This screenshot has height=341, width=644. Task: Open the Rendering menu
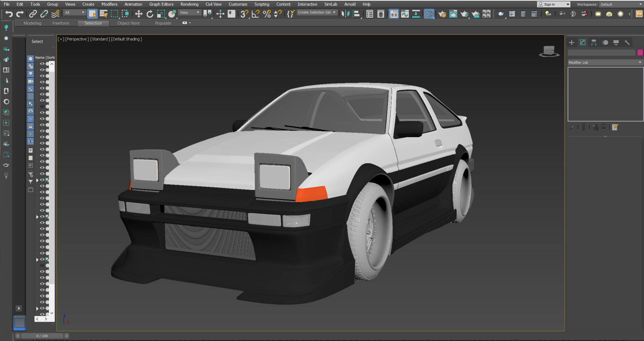[x=189, y=4]
